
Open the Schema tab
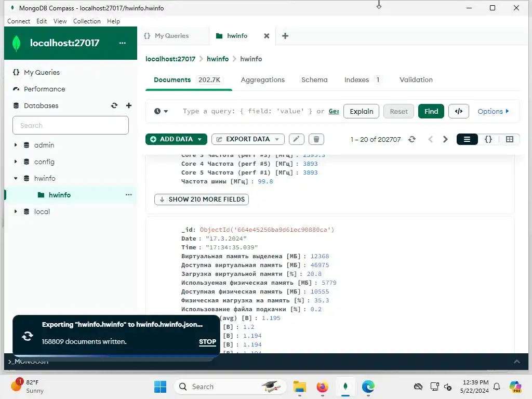[x=314, y=79]
